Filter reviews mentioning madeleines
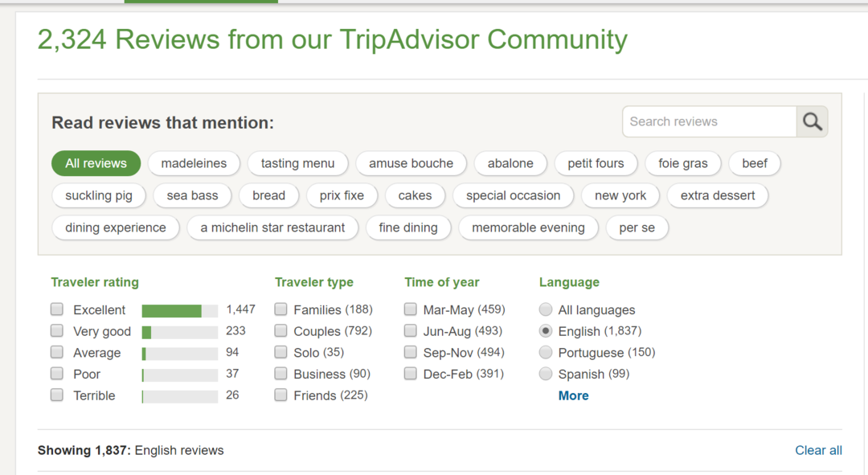 (194, 163)
